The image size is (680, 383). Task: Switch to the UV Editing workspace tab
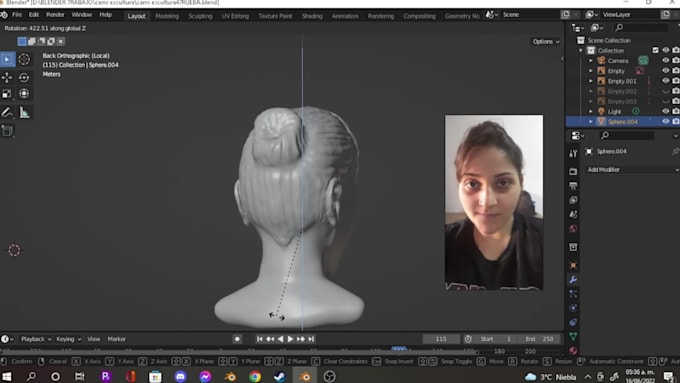pyautogui.click(x=235, y=16)
